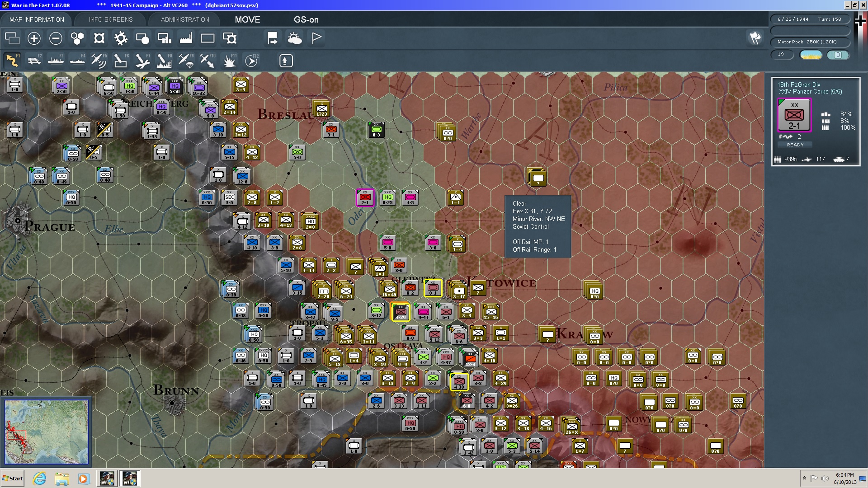Click the gear icon in the map toolbar
The width and height of the screenshot is (868, 488).
click(x=121, y=38)
